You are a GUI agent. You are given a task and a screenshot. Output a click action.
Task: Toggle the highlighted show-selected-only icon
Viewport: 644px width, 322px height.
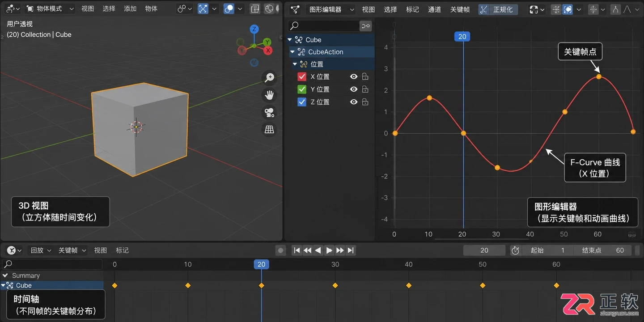[x=567, y=9]
